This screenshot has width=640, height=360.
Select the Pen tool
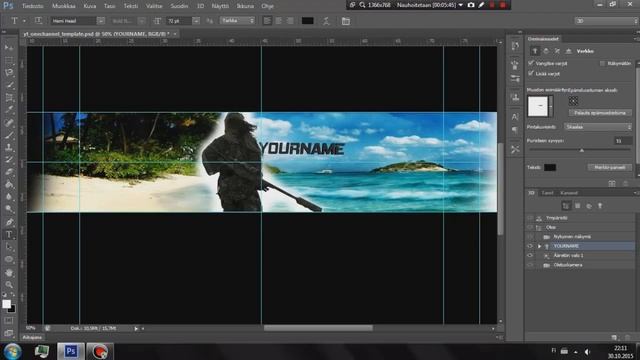9,222
